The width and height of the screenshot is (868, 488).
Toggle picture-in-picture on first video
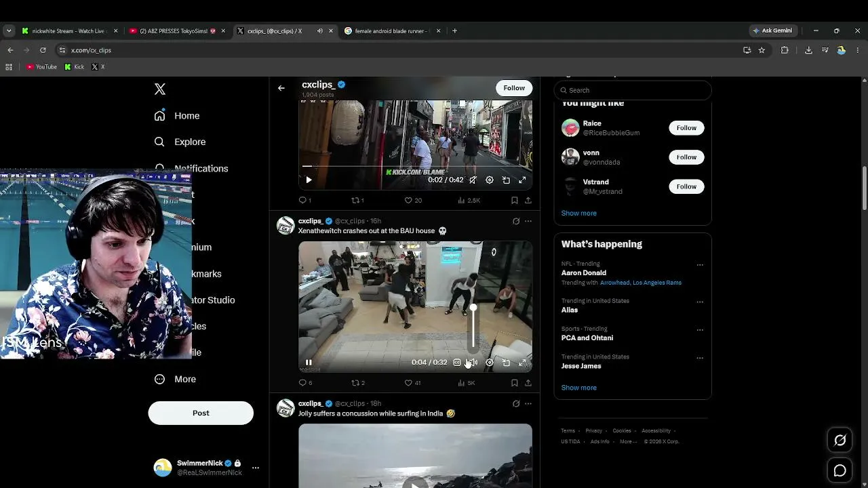pos(506,180)
